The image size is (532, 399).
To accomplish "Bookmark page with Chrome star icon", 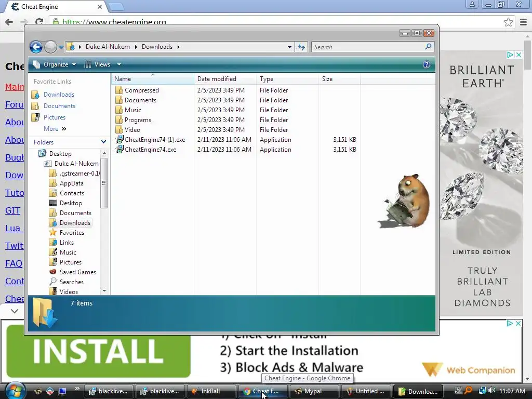I will point(508,22).
